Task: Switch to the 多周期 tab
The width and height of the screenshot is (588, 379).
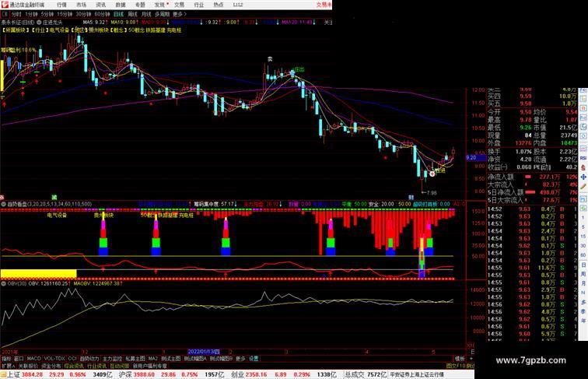Action: pos(162,14)
